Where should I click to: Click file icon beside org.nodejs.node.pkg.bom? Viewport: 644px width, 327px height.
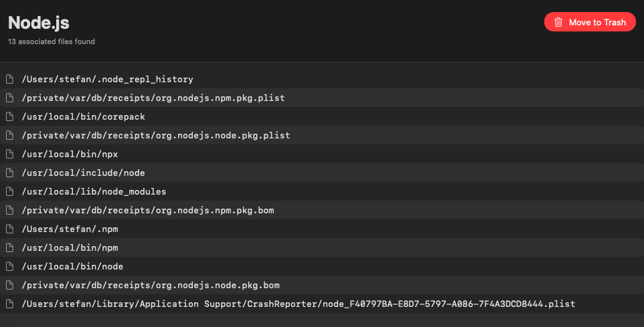9,285
